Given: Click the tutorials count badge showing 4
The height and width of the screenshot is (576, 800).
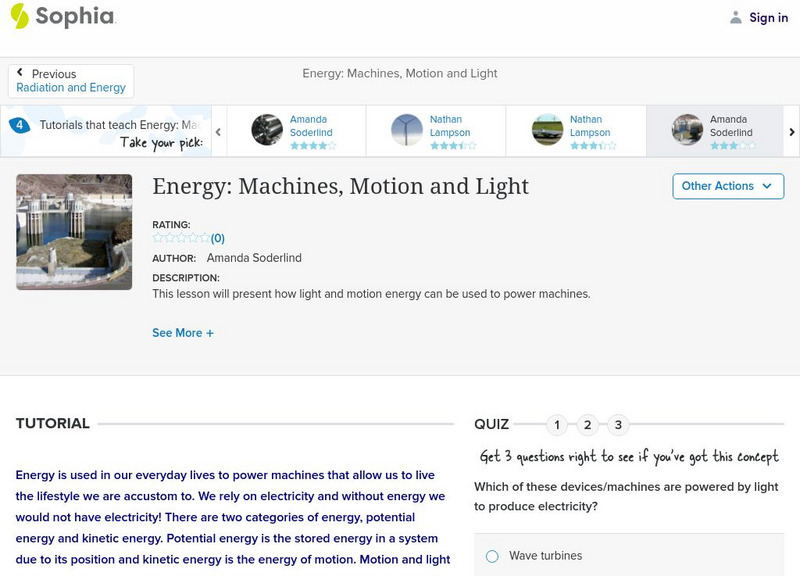Looking at the screenshot, I should click(x=19, y=126).
